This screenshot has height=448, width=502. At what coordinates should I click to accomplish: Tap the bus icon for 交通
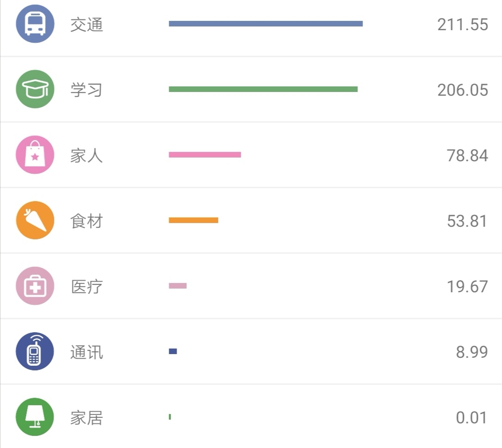pos(35,24)
